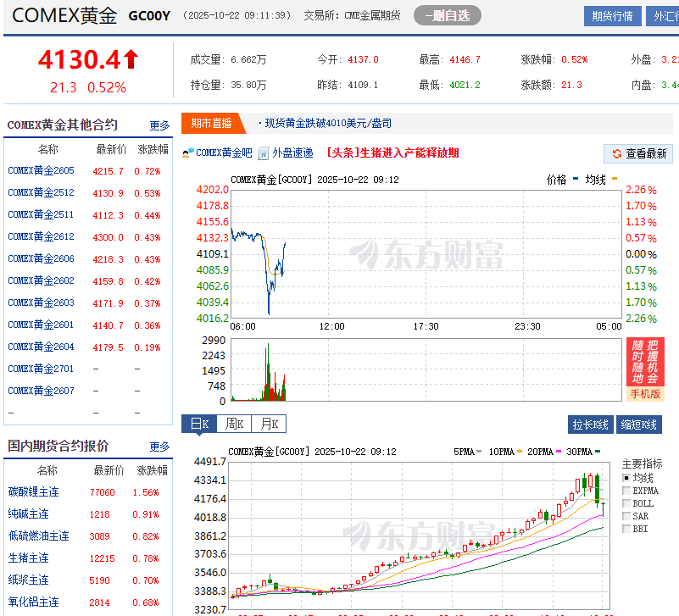Viewport: 679px width, 616px height.
Task: Click the 20PMA legend label
Action: click(x=540, y=452)
